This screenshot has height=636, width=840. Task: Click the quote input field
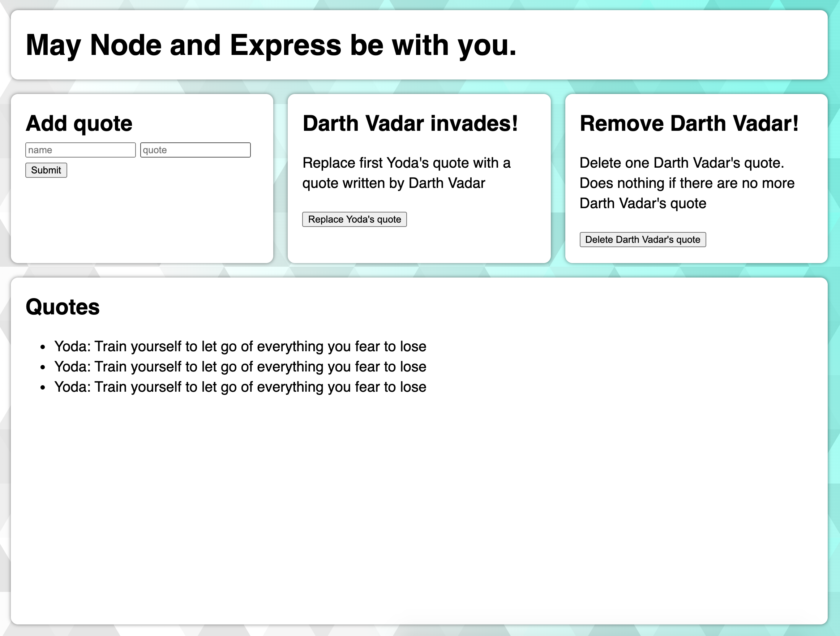[195, 150]
